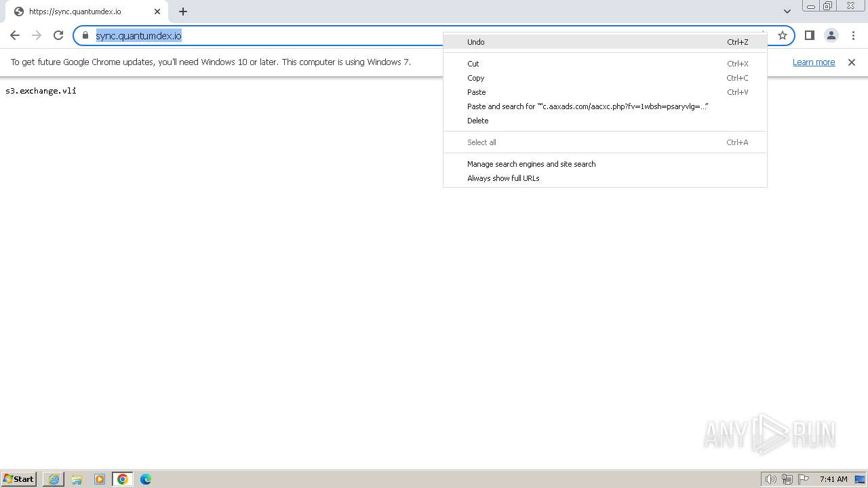
Task: Click the forward navigation arrow
Action: 37,35
